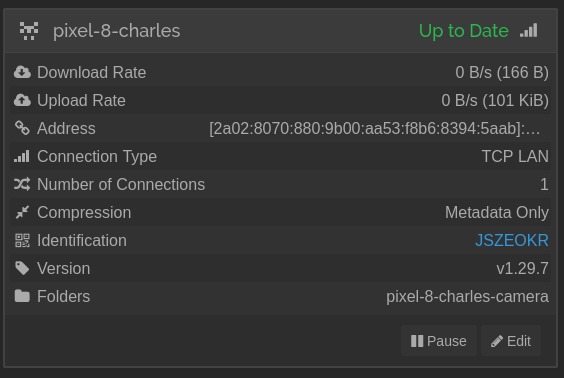Image resolution: width=564 pixels, height=378 pixels.
Task: Click the pixel-8-charles device identicon
Action: pyautogui.click(x=29, y=31)
